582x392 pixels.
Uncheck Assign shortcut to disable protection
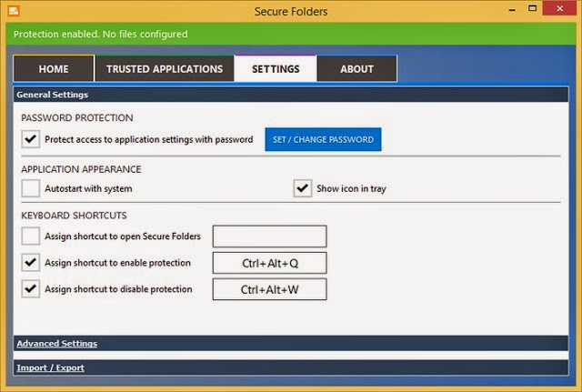coord(30,289)
